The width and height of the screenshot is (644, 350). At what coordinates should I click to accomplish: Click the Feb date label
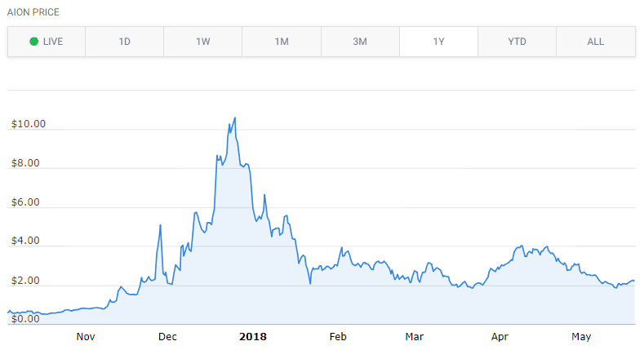(338, 337)
